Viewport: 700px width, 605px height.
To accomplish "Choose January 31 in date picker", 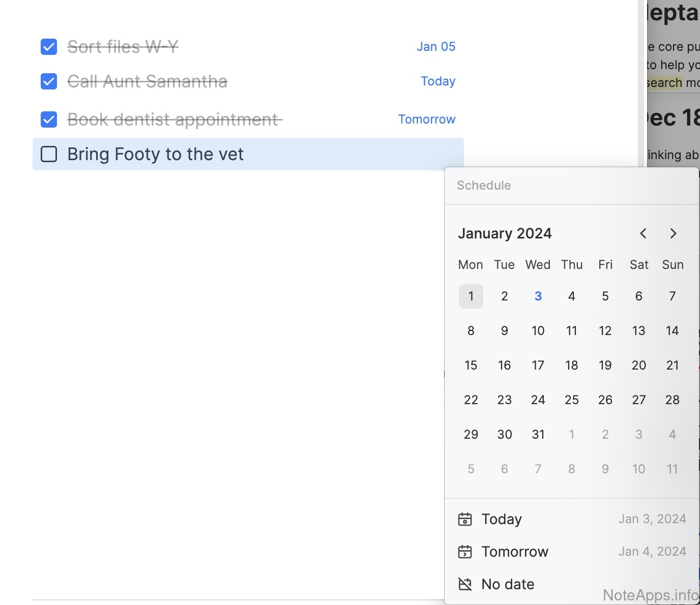I will [538, 435].
